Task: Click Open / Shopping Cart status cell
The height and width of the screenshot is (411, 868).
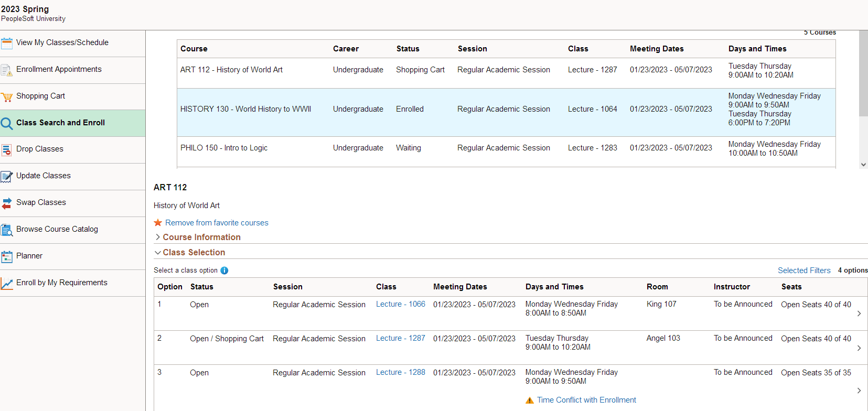Action: coord(227,339)
